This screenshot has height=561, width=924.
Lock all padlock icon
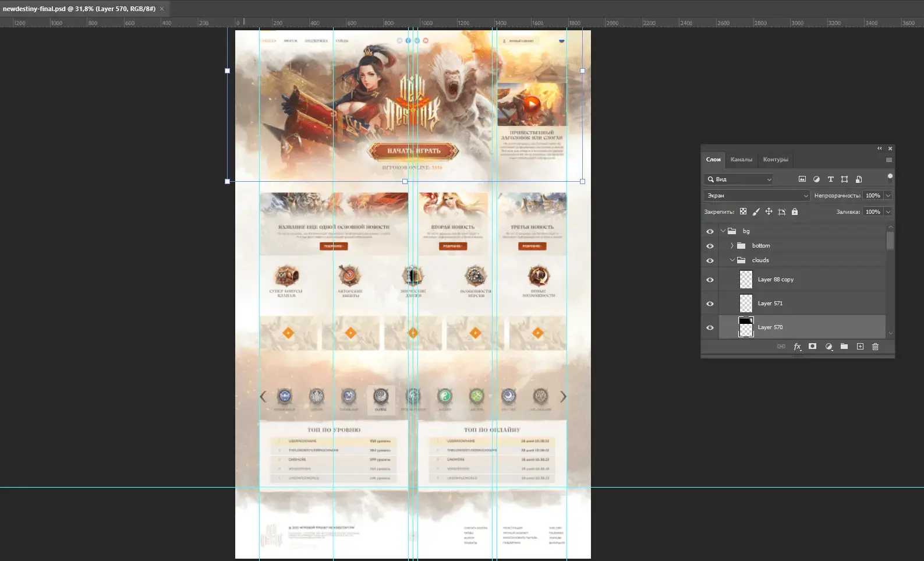point(795,211)
